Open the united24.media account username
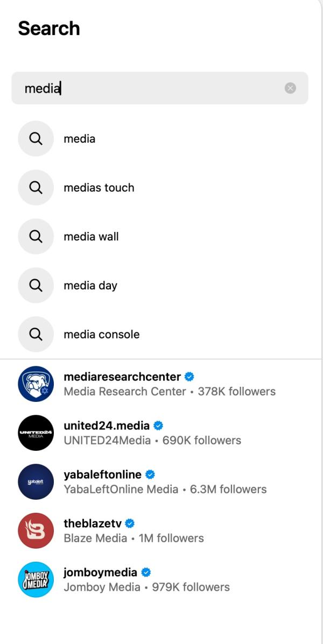This screenshot has height=644, width=323. [107, 426]
